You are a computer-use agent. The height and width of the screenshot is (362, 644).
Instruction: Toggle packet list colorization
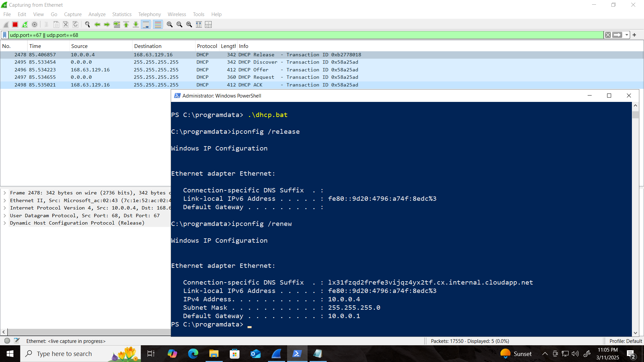click(158, 24)
